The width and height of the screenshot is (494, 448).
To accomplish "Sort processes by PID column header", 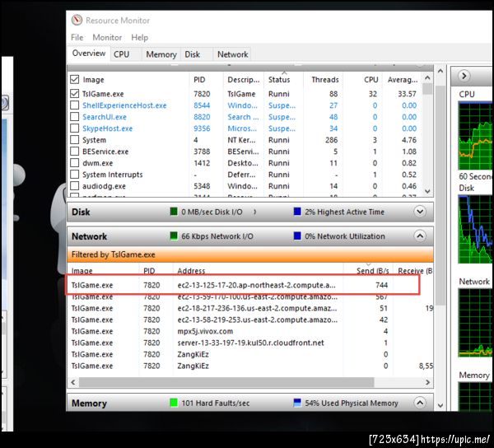I will click(x=207, y=80).
